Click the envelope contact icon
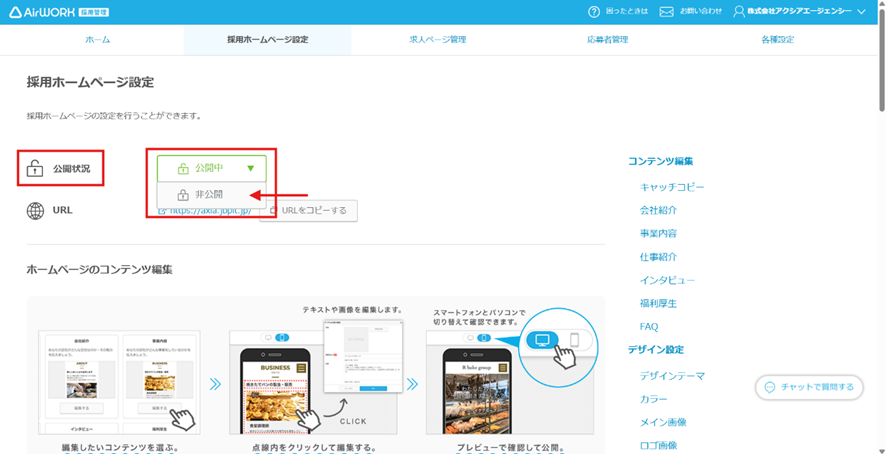The width and height of the screenshot is (886, 454). tap(666, 11)
